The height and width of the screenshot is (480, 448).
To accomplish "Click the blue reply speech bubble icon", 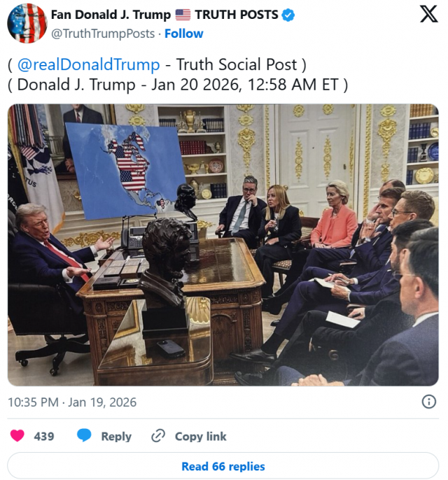I will tap(84, 435).
